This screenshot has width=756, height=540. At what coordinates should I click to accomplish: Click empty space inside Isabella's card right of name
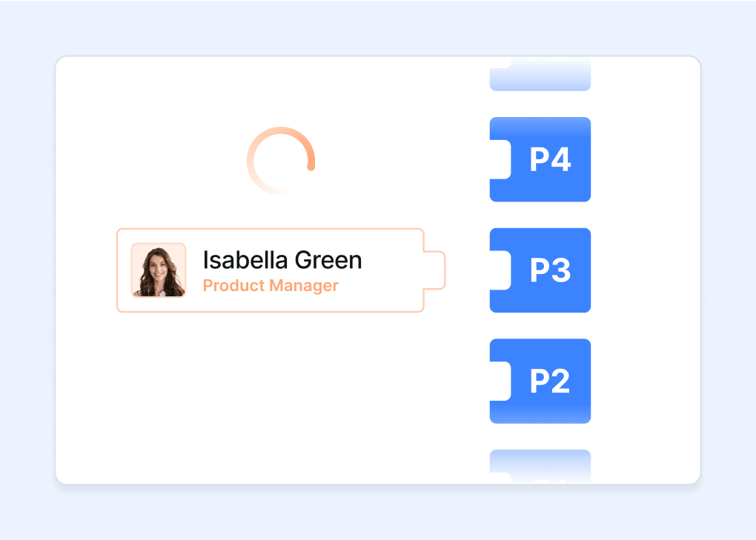[393, 270]
